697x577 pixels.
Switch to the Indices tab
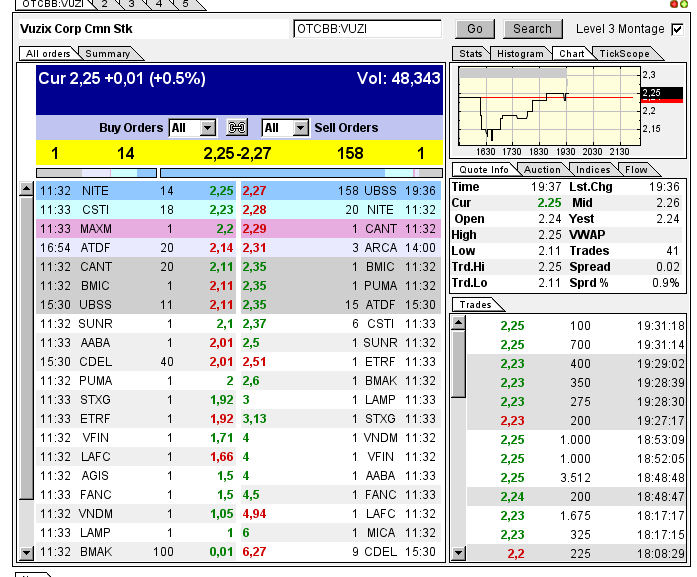(x=593, y=170)
